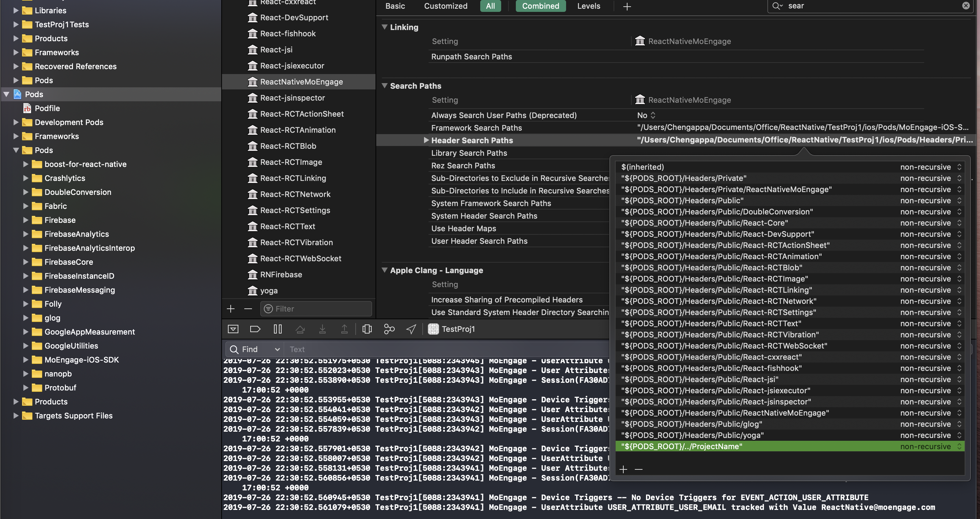Click the console Filter field
Viewport: 980px width, 519px height.
tap(316, 309)
